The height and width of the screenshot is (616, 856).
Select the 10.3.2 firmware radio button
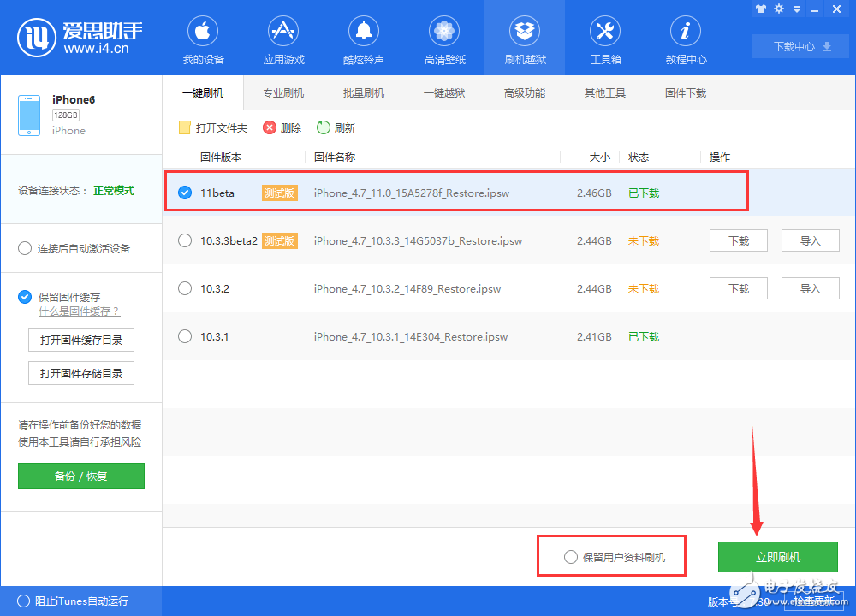tap(185, 288)
